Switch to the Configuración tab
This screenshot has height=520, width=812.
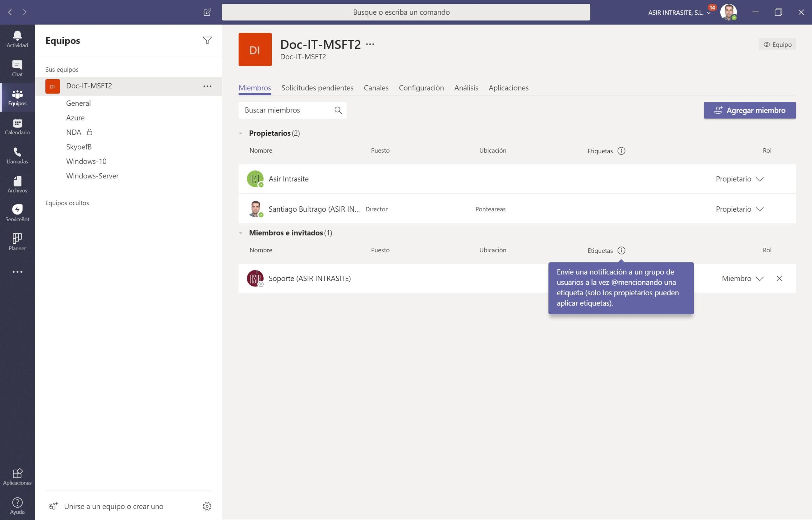pos(421,88)
